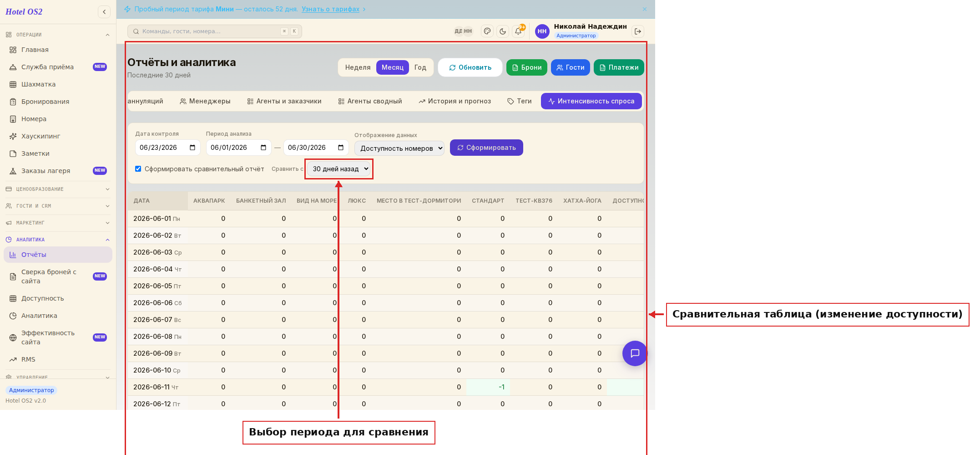The image size is (980, 455).
Task: Open notifications bell icon
Action: (518, 31)
